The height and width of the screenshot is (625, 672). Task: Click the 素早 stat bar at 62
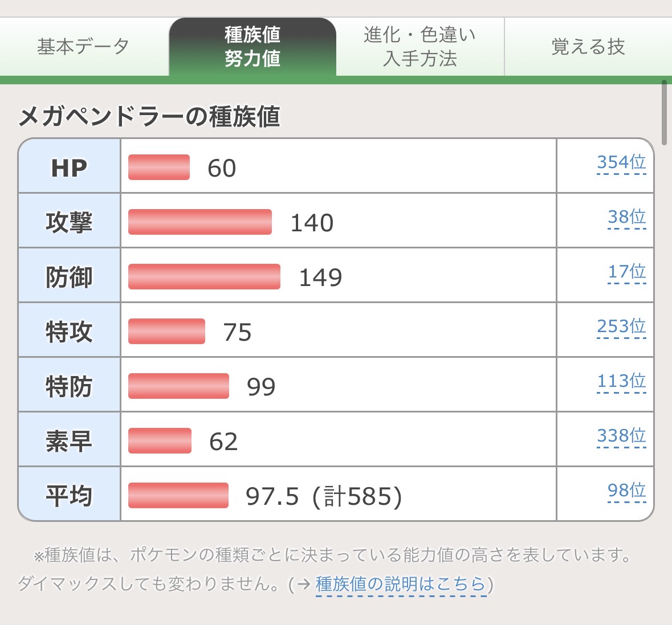(160, 441)
